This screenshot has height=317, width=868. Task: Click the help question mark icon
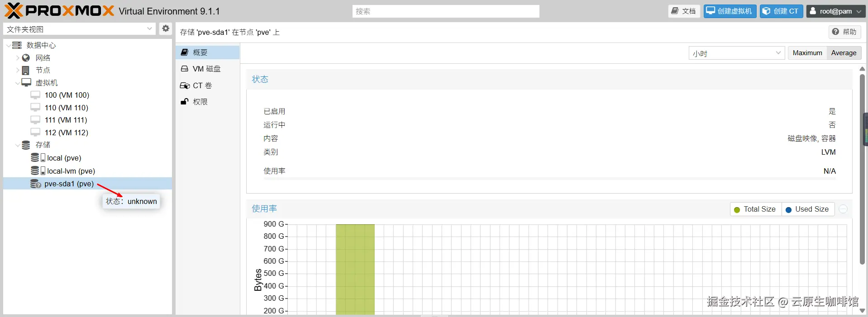point(835,32)
